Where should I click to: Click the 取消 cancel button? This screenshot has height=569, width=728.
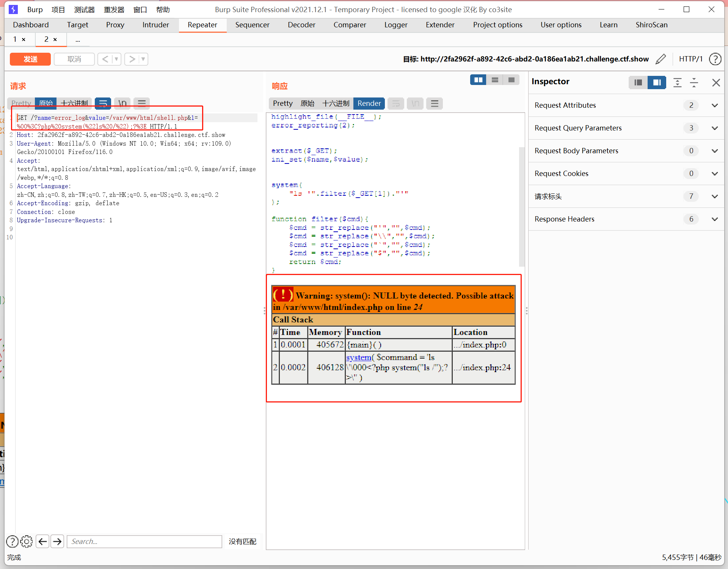point(74,59)
